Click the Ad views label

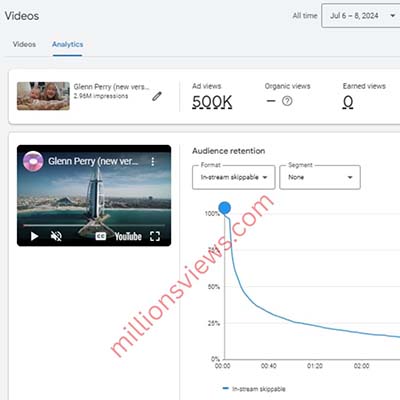coord(206,86)
